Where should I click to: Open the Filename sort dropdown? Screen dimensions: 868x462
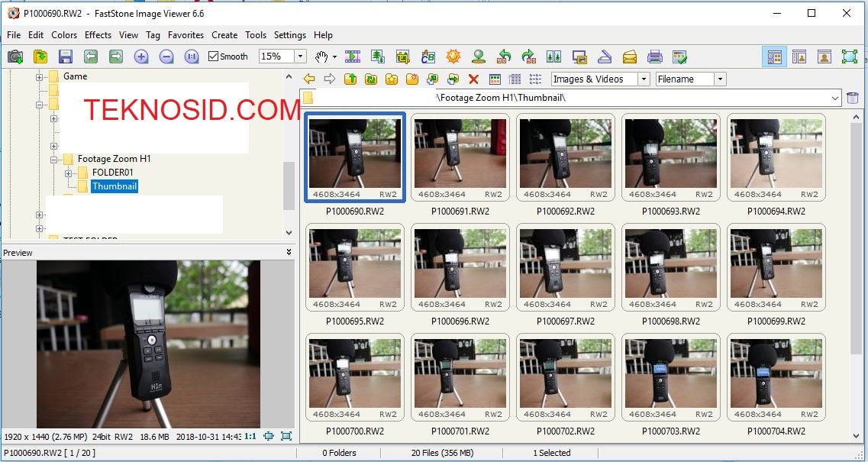[x=720, y=79]
